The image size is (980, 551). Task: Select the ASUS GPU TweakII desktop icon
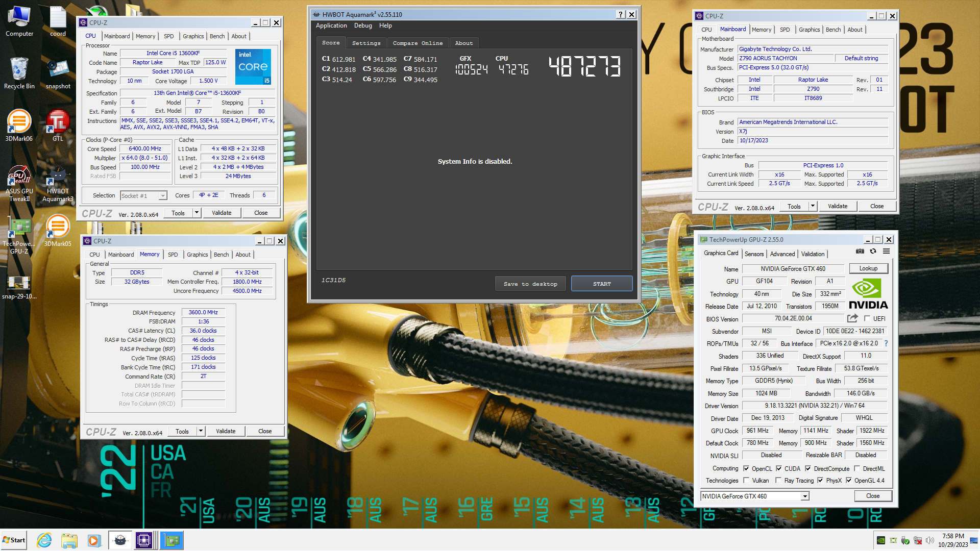tap(19, 183)
